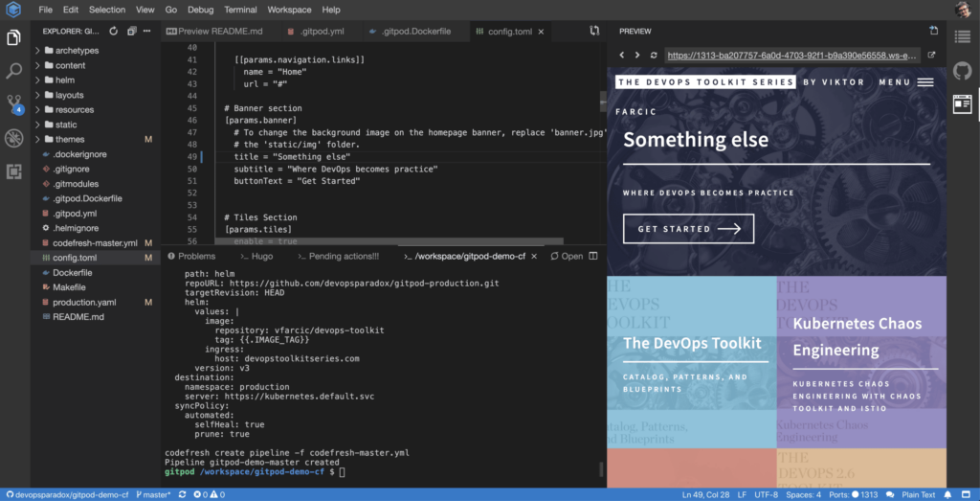This screenshot has width=980, height=501.
Task: Open the Source Control view with badge 4
Action: 14,104
